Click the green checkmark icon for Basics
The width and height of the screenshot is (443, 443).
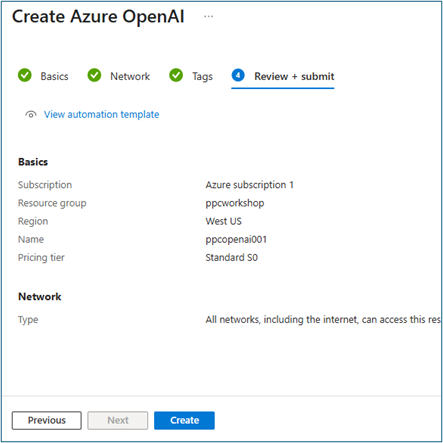tap(25, 75)
